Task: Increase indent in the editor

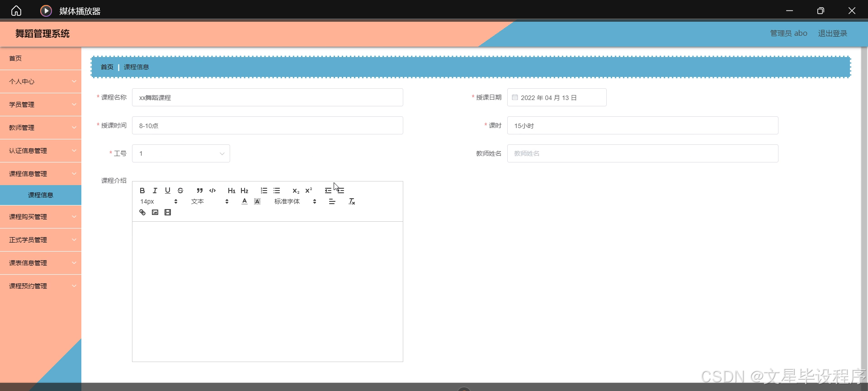Action: 341,191
